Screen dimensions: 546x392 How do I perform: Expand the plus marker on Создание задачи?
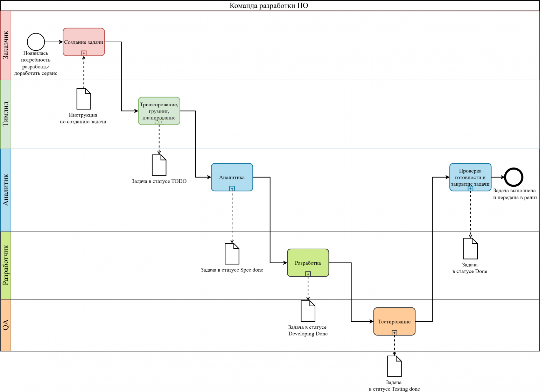tap(84, 53)
